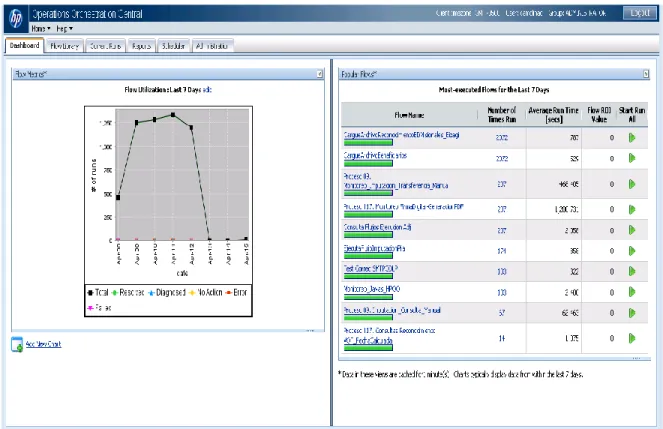Click the Add New Chart icon
The width and height of the screenshot is (663, 429).
(17, 344)
